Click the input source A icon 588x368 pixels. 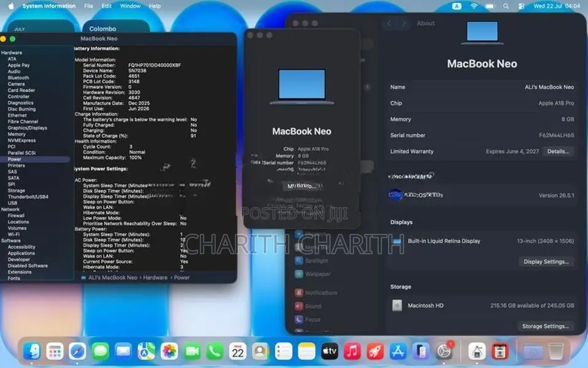tap(456, 6)
